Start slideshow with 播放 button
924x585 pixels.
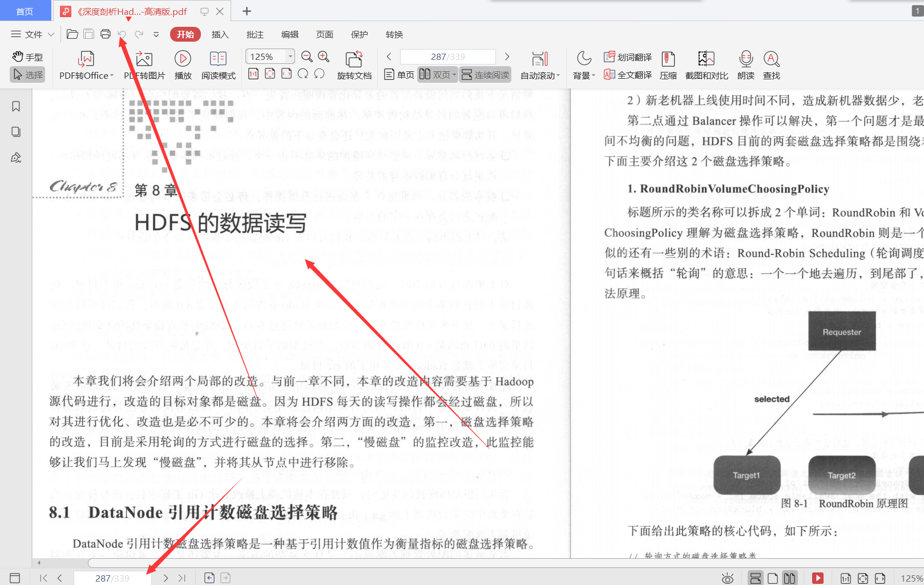point(183,66)
